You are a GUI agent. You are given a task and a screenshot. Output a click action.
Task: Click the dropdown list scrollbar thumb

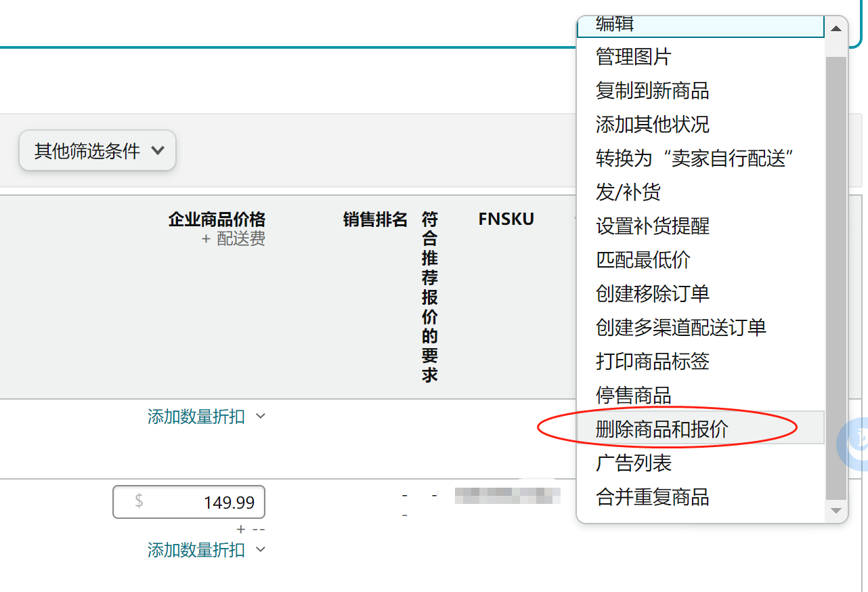pyautogui.click(x=837, y=278)
